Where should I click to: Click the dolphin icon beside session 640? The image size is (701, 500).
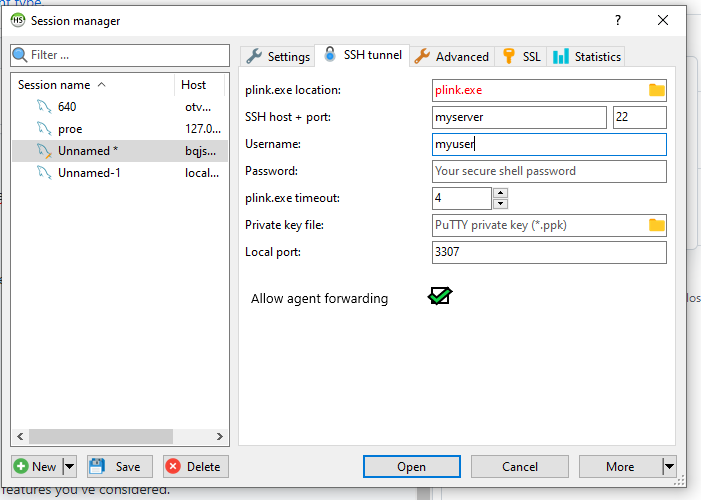(x=44, y=106)
